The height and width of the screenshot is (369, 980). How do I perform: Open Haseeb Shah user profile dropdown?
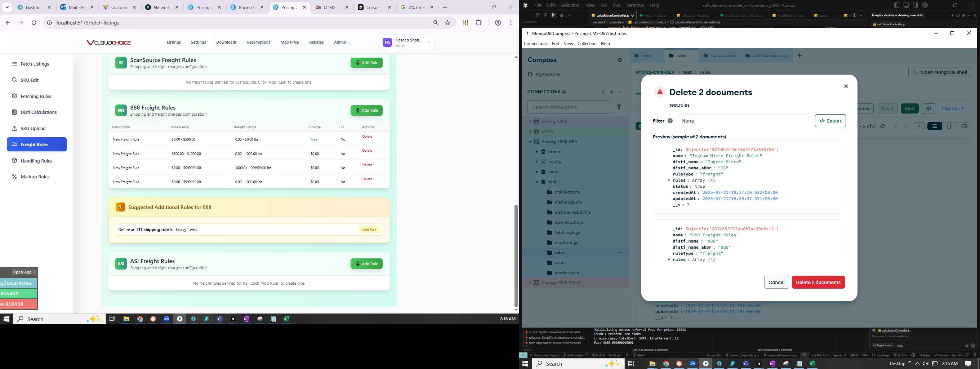(407, 42)
